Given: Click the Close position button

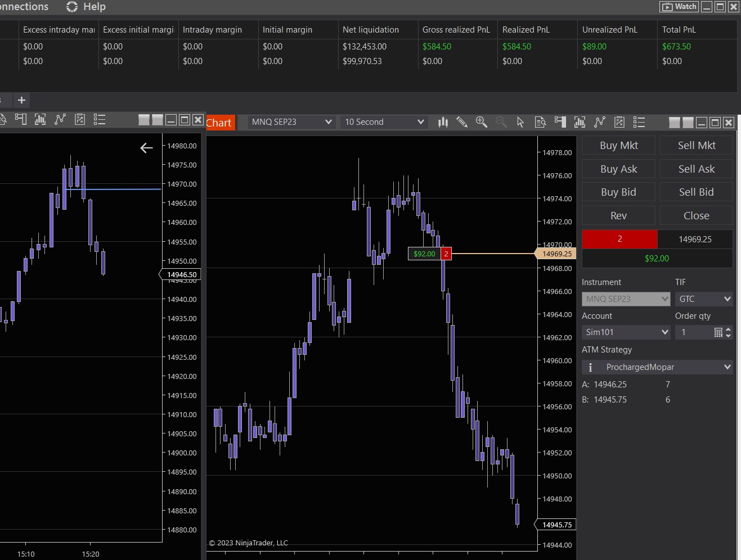Looking at the screenshot, I should pyautogui.click(x=696, y=215).
